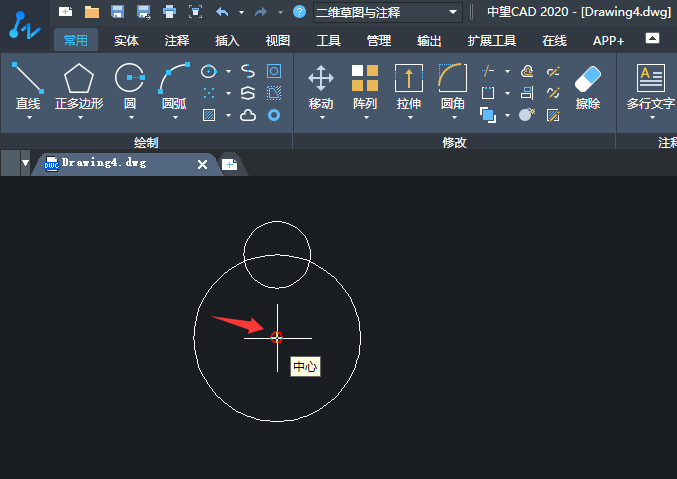Select the polyline S-shaped tool
The height and width of the screenshot is (479, 677).
(248, 93)
